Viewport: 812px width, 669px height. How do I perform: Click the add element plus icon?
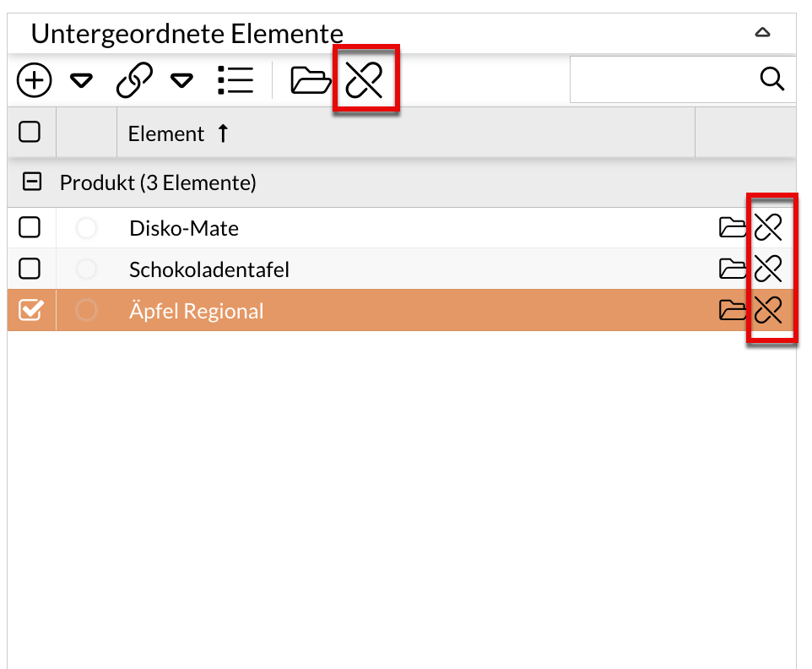click(35, 80)
